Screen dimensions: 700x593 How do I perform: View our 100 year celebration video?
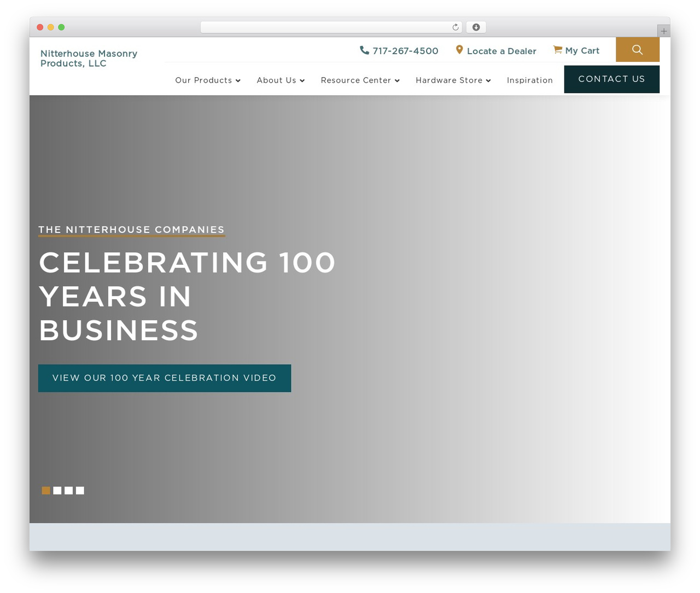click(x=165, y=378)
